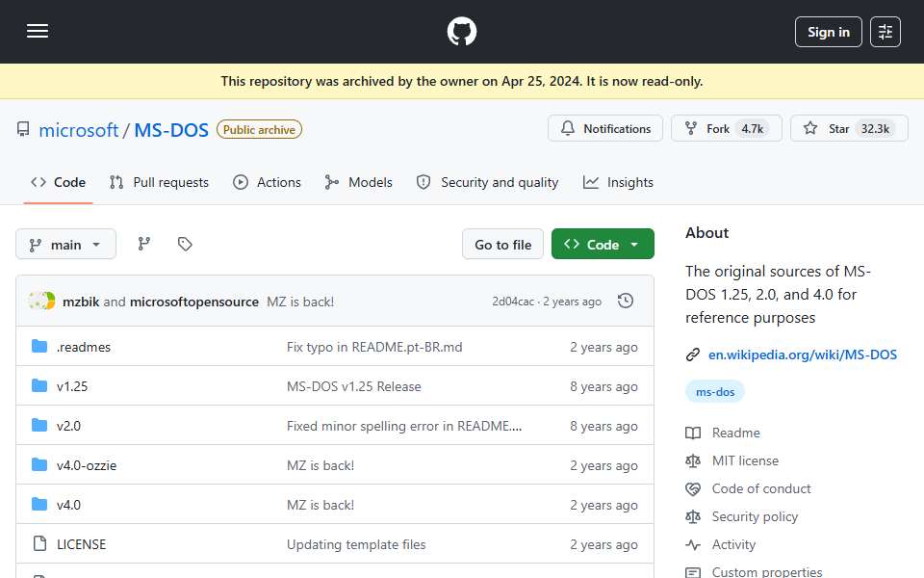
Task: Open the v1.25 folder
Action: pyautogui.click(x=72, y=386)
